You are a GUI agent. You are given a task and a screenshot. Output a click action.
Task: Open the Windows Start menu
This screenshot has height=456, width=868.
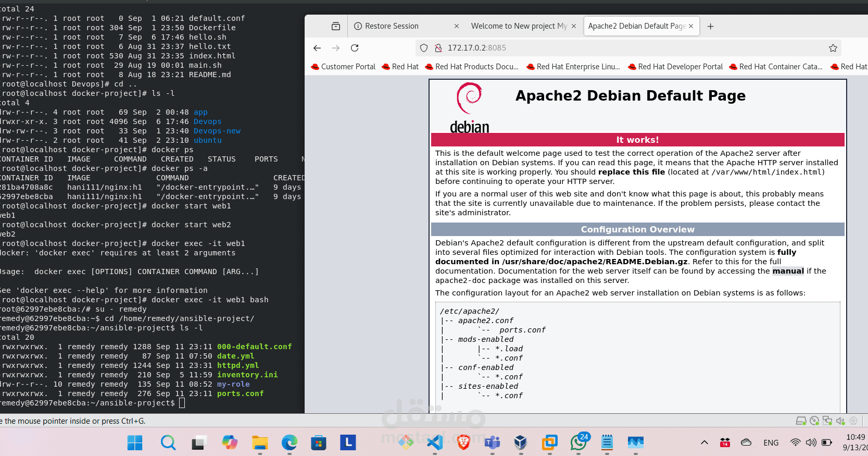point(135,443)
